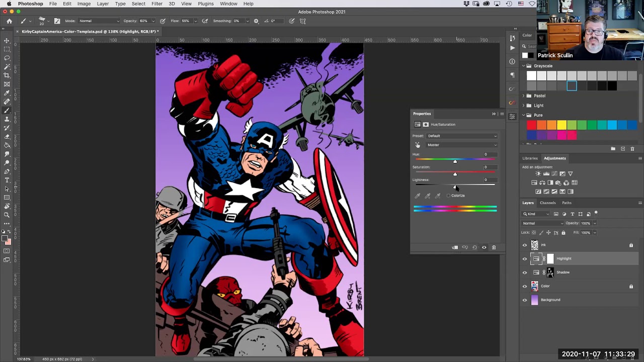Image resolution: width=644 pixels, height=362 pixels.
Task: Select the Clone Stamp tool
Action: point(7,119)
